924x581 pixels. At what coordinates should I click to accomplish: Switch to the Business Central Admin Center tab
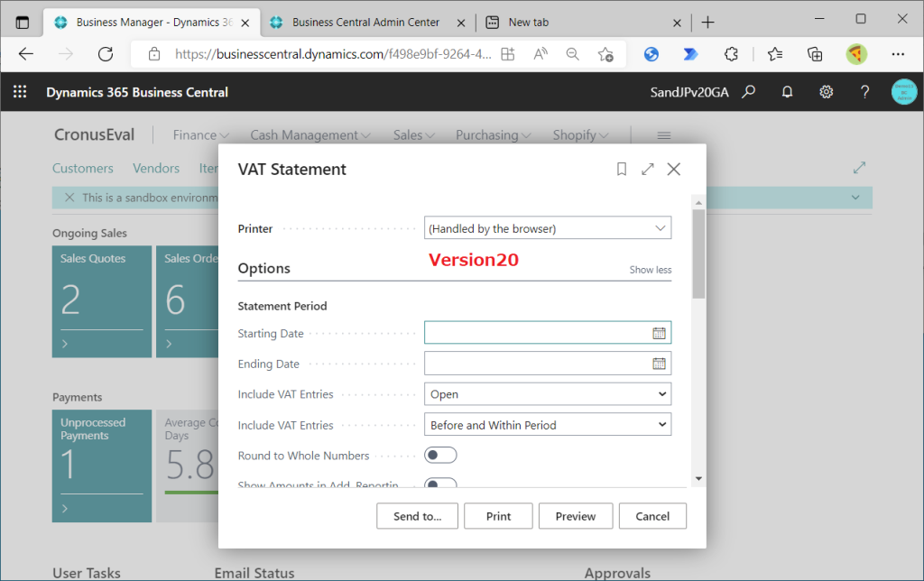click(x=365, y=23)
